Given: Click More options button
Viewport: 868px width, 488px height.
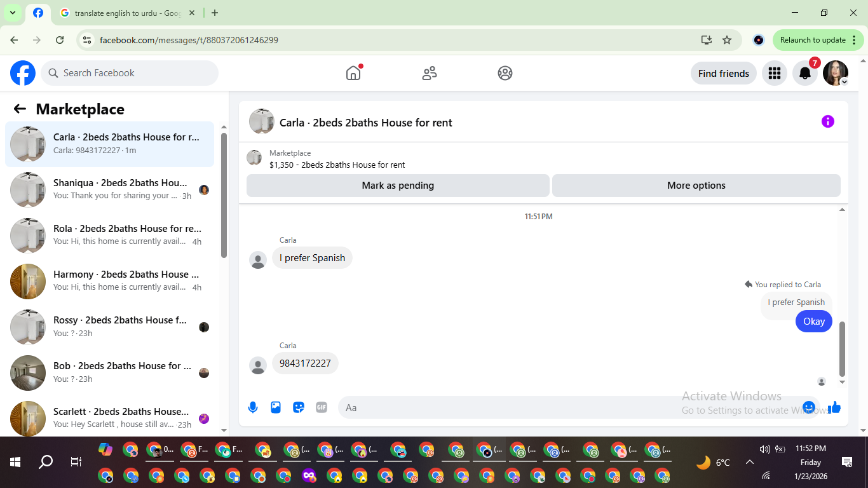Looking at the screenshot, I should [696, 186].
